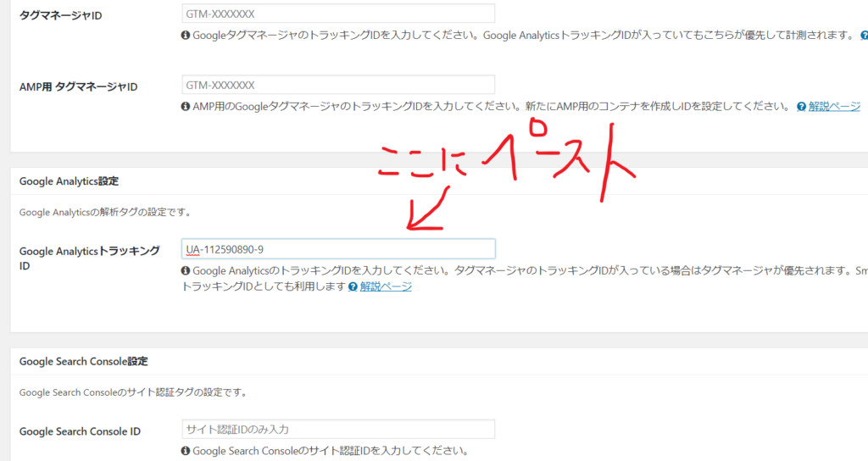
Task: Click help icon beside AMP 解説ページ link
Action: pyautogui.click(x=801, y=107)
